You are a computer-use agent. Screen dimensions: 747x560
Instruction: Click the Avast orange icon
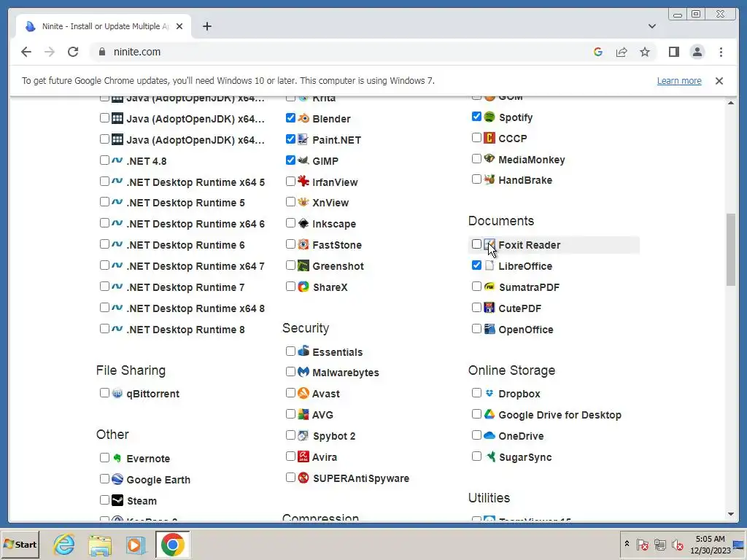[303, 393]
